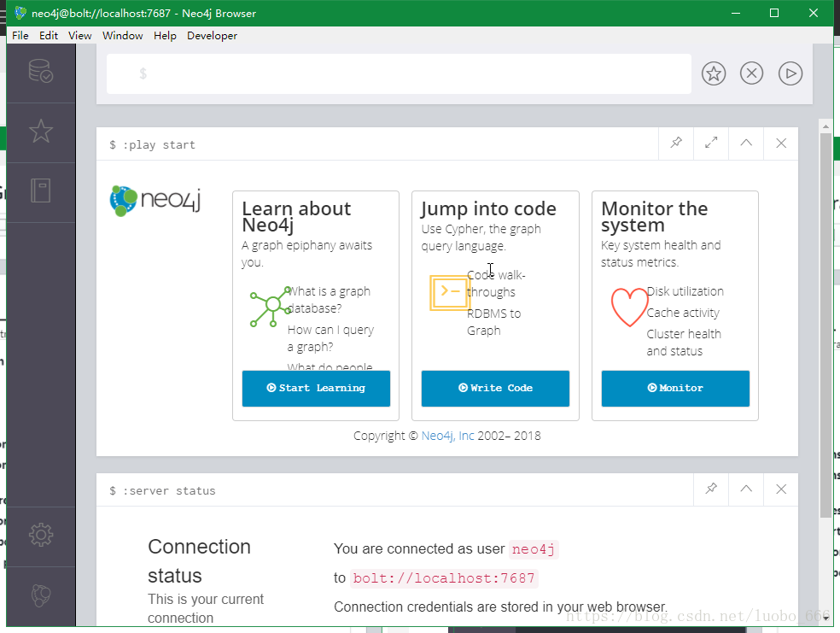Click the Neo4j app icon in title bar

click(x=20, y=13)
